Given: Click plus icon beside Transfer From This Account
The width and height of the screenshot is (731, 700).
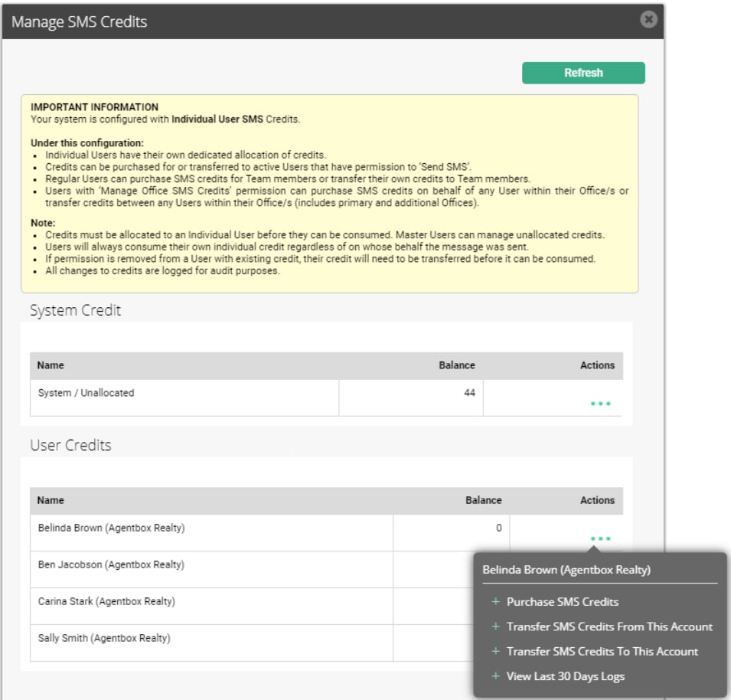Looking at the screenshot, I should pyautogui.click(x=495, y=626).
